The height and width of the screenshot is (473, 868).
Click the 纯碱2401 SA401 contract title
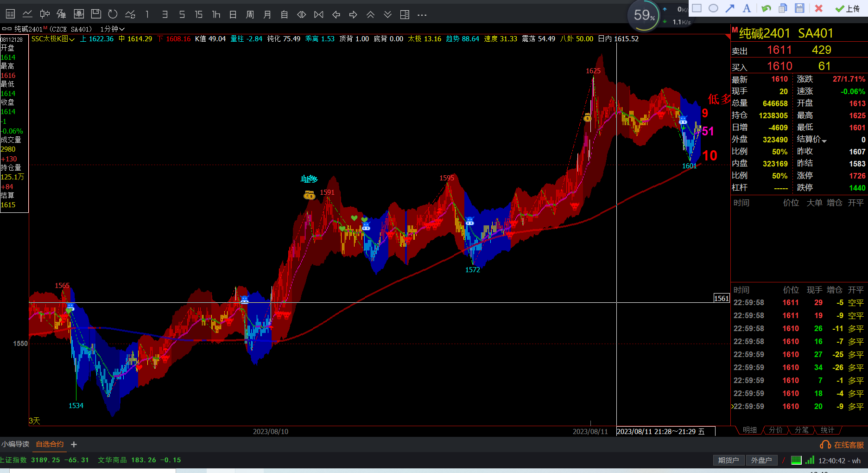pos(786,33)
